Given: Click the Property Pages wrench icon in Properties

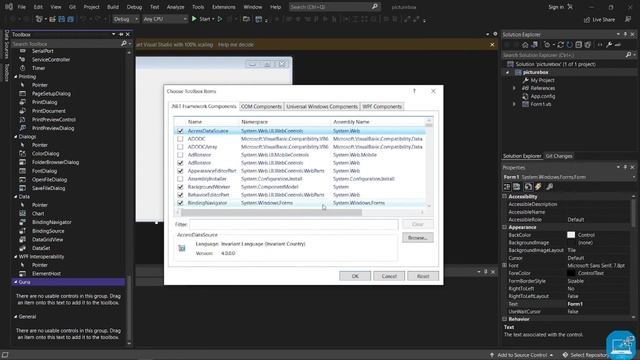Looking at the screenshot, I should pyautogui.click(x=549, y=187).
